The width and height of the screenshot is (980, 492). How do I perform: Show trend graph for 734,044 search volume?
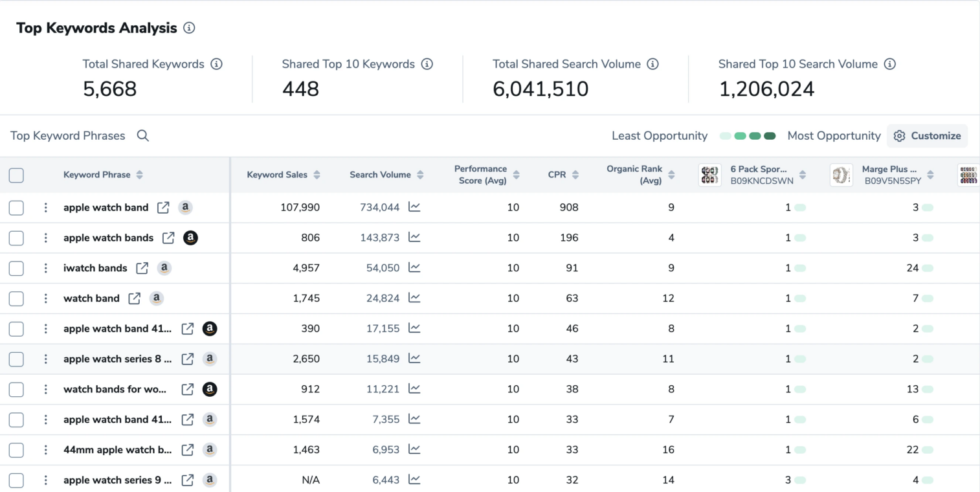click(x=414, y=208)
